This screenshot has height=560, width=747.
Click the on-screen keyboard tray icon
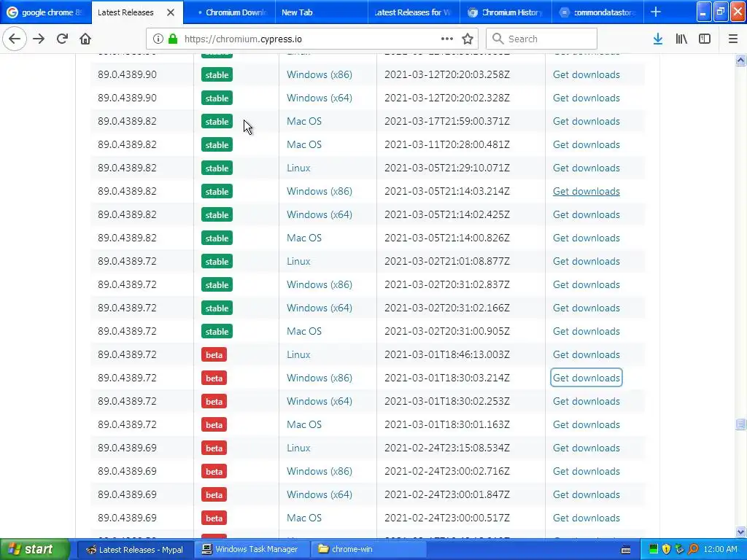coord(626,550)
